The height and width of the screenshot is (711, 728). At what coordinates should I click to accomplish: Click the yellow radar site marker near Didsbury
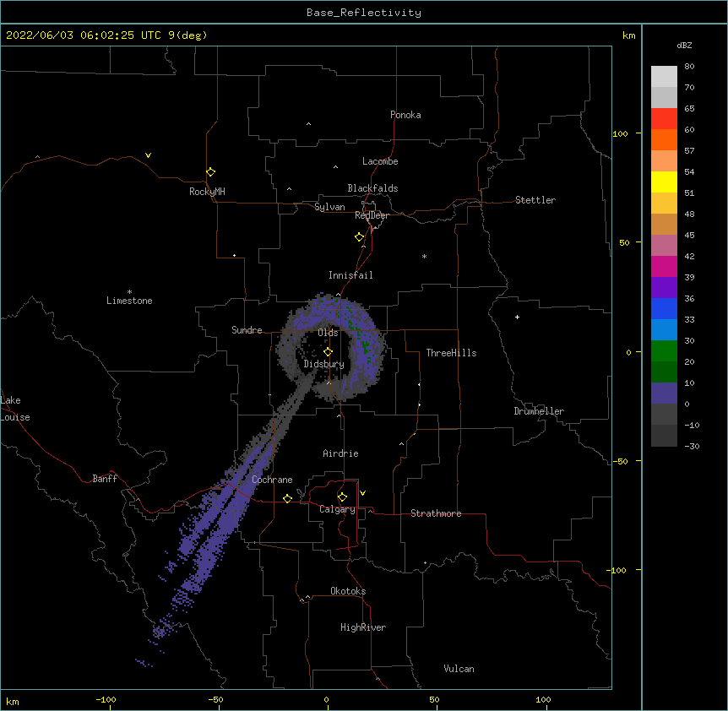[328, 352]
